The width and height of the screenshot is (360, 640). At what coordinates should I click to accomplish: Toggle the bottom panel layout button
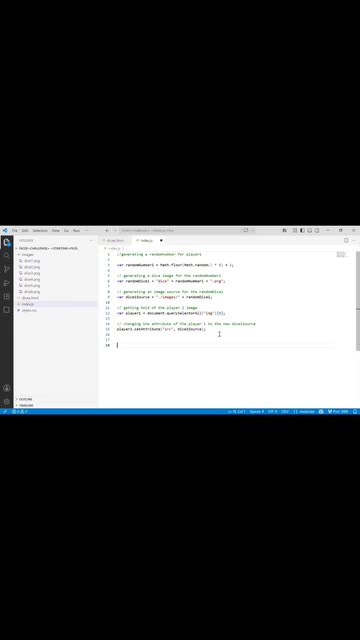coord(310,231)
